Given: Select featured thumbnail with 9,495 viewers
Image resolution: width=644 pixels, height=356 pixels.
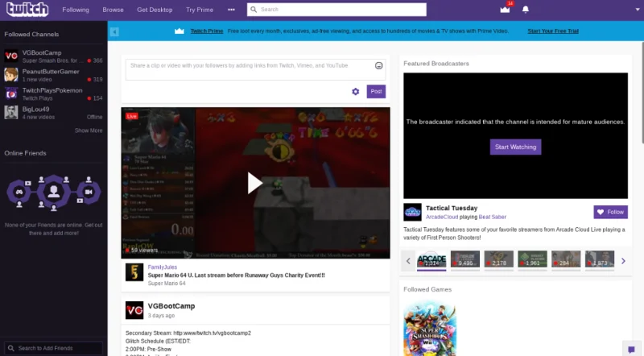Looking at the screenshot, I should [465, 259].
